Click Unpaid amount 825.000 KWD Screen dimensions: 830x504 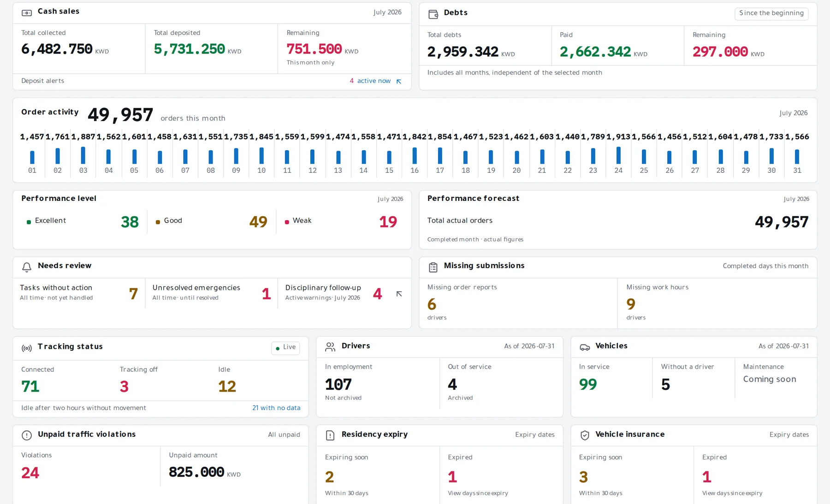[205, 473]
